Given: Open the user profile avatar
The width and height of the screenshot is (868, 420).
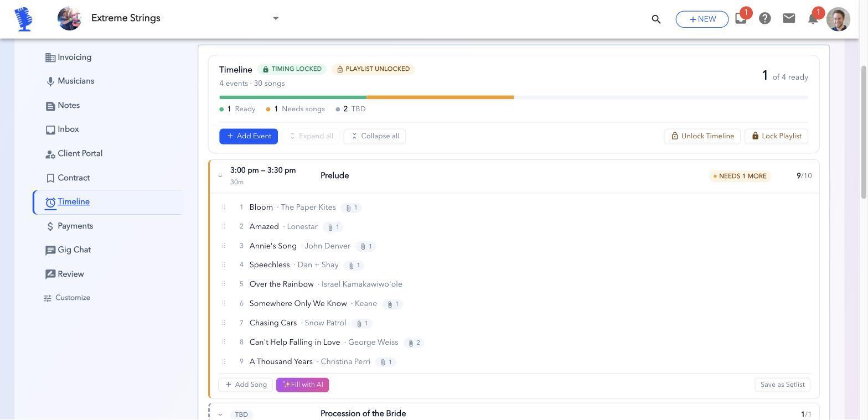Looking at the screenshot, I should 838,19.
